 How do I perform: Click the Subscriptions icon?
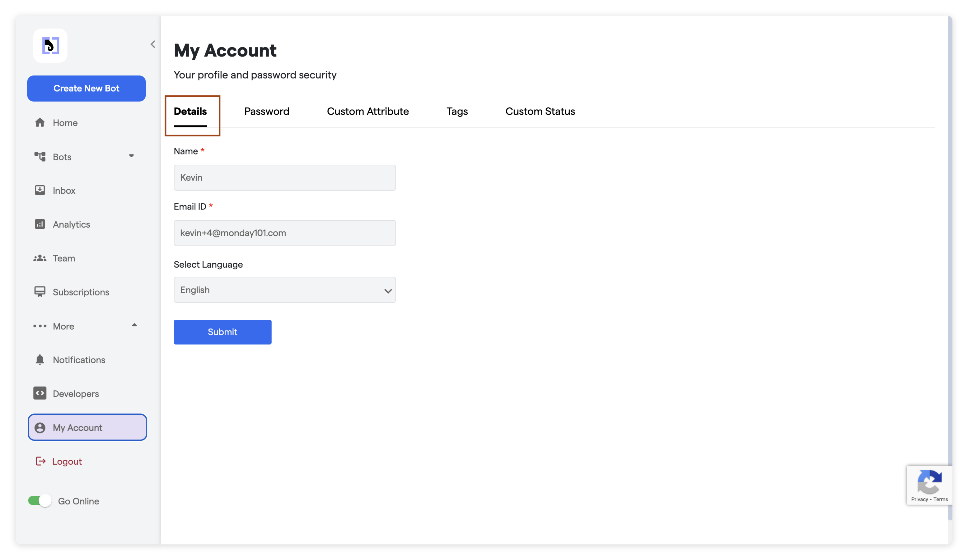click(x=40, y=292)
